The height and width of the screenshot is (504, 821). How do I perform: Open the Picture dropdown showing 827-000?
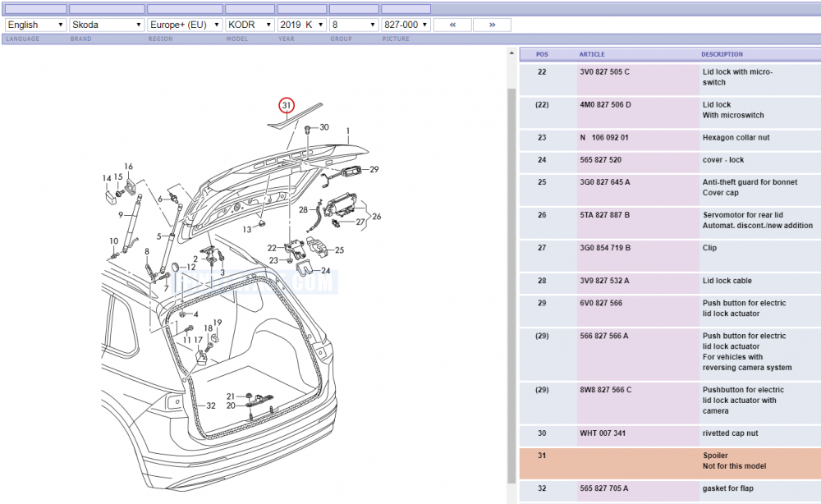tap(406, 25)
